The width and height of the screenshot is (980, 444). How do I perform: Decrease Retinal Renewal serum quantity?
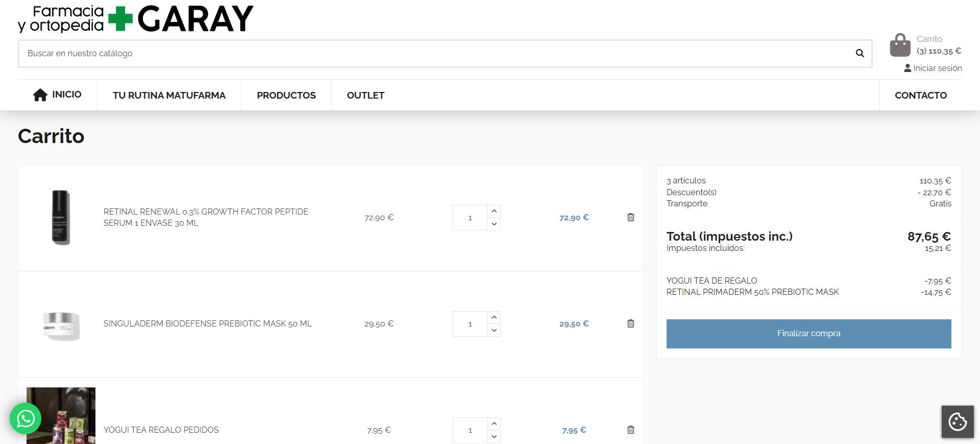(x=494, y=224)
